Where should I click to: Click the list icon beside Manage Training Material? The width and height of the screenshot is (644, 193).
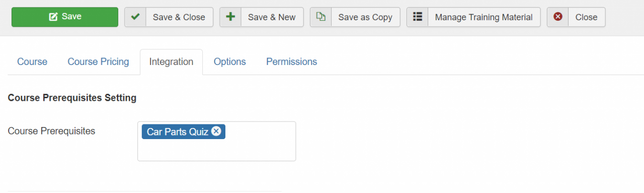(x=417, y=17)
